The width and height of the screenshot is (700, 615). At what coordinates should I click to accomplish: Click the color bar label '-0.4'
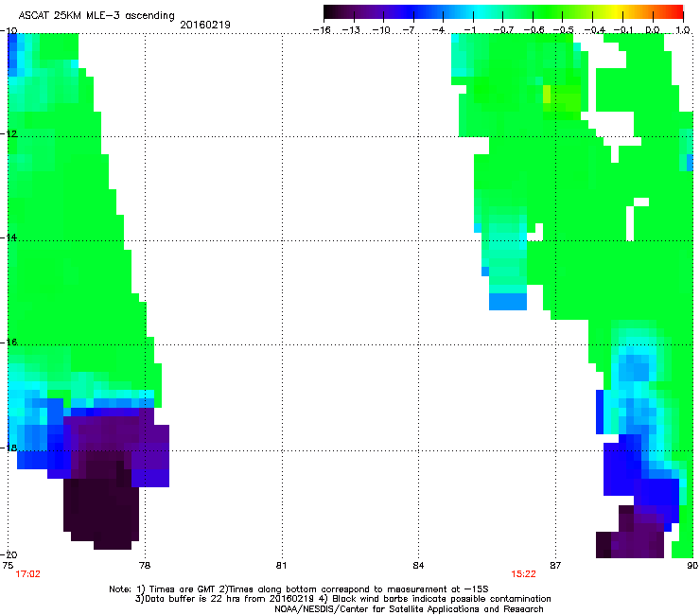click(x=594, y=30)
